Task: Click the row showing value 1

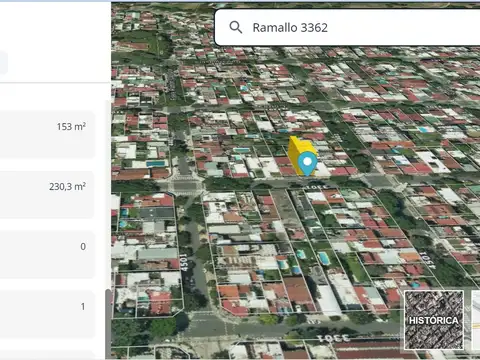Action: [47, 314]
